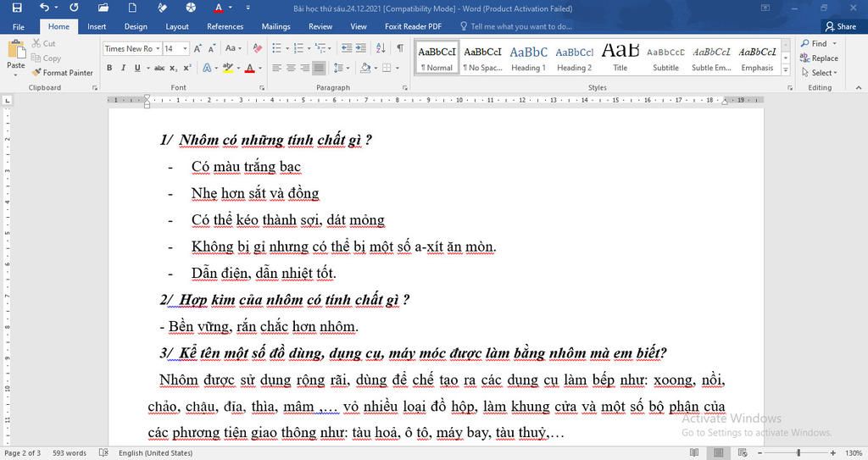The height and width of the screenshot is (460, 868).
Task: Open the font size dropdown
Action: click(186, 49)
